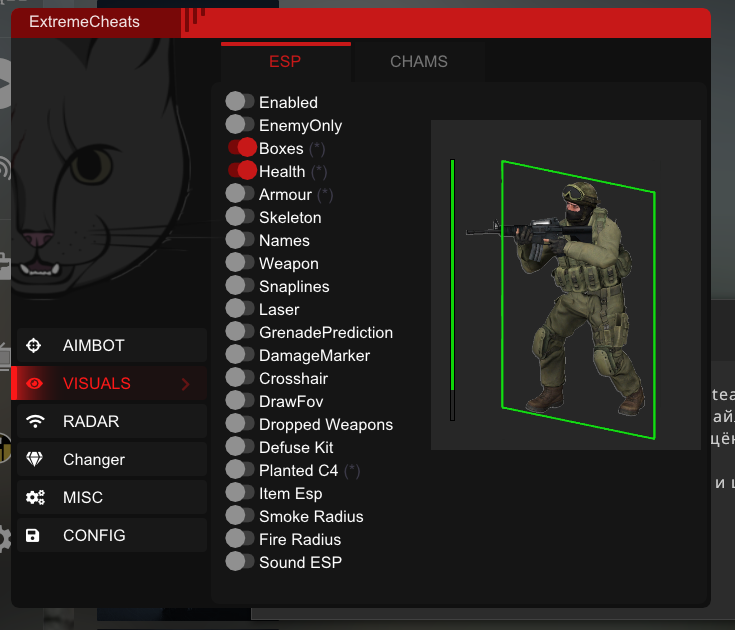The image size is (735, 630).
Task: Enable the Sound ESP toggle
Action: click(240, 561)
